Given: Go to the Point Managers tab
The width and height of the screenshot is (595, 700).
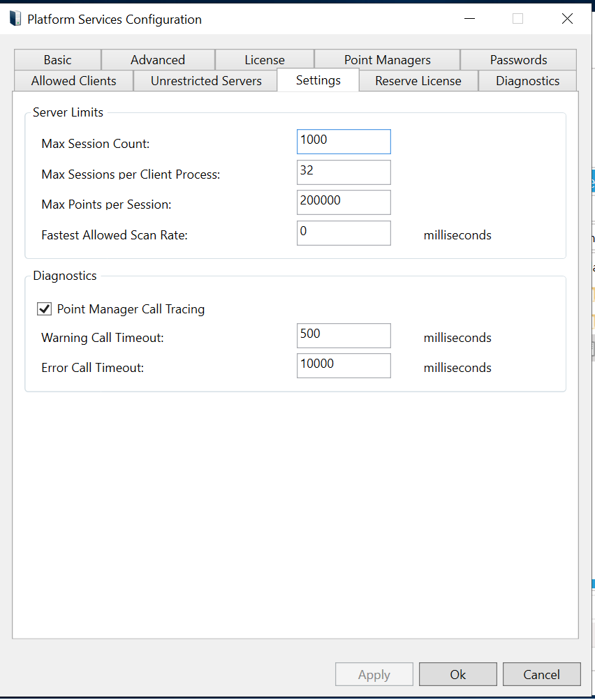Looking at the screenshot, I should 387,60.
